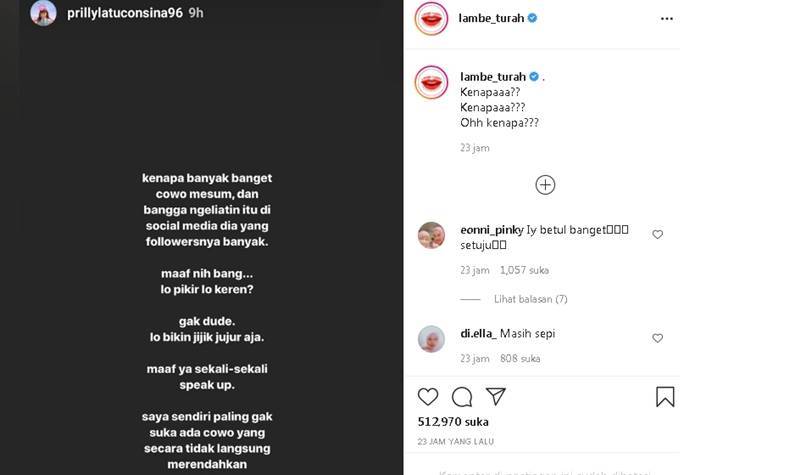Open lambe_turah username in header

click(491, 18)
